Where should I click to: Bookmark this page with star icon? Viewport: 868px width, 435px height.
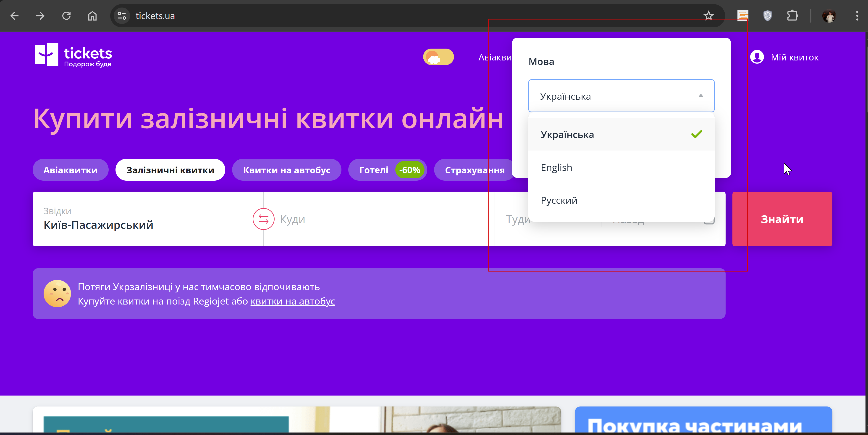coord(708,16)
